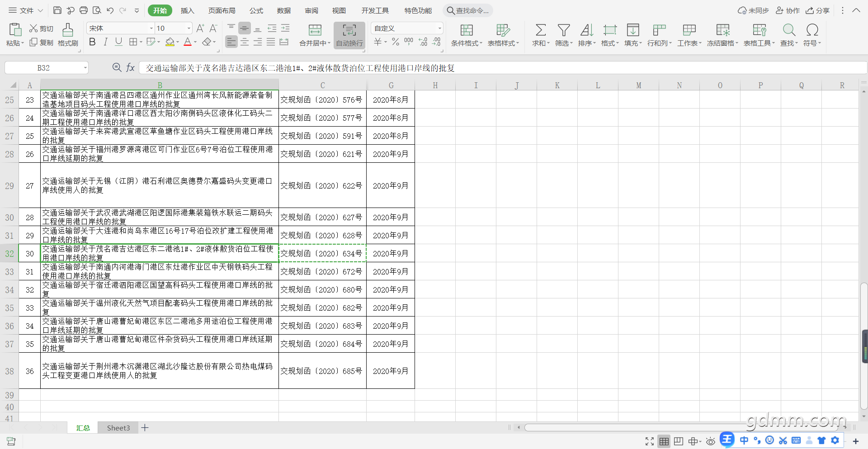Cut selection with the 剪切 scissors
The height and width of the screenshot is (449, 868).
(41, 28)
